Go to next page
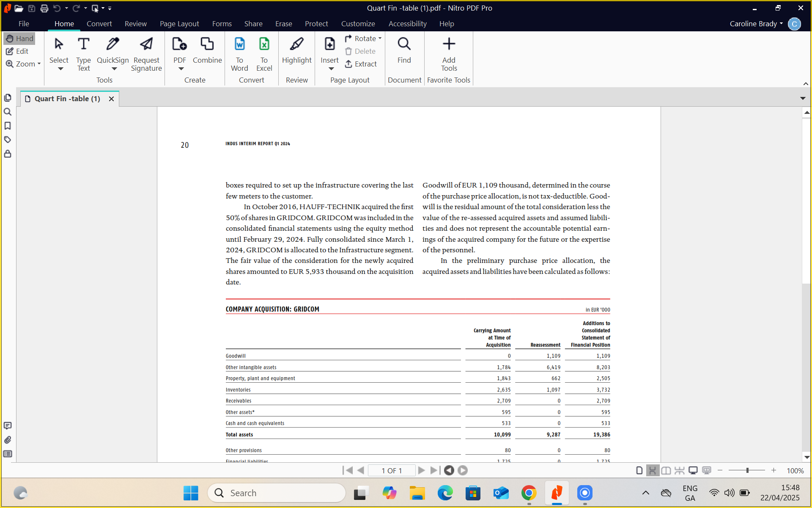812x508 pixels. (x=421, y=470)
